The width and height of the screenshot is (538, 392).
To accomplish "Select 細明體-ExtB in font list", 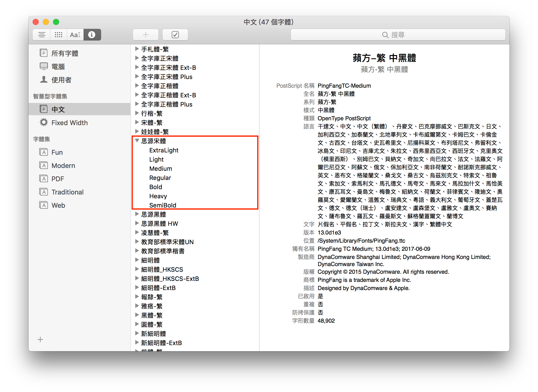I will click(158, 288).
